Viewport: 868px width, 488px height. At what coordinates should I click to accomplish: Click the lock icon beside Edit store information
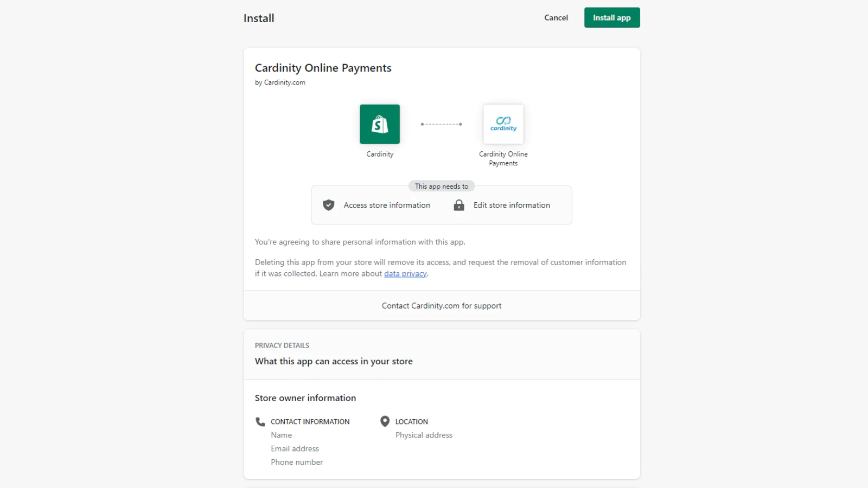coord(459,205)
